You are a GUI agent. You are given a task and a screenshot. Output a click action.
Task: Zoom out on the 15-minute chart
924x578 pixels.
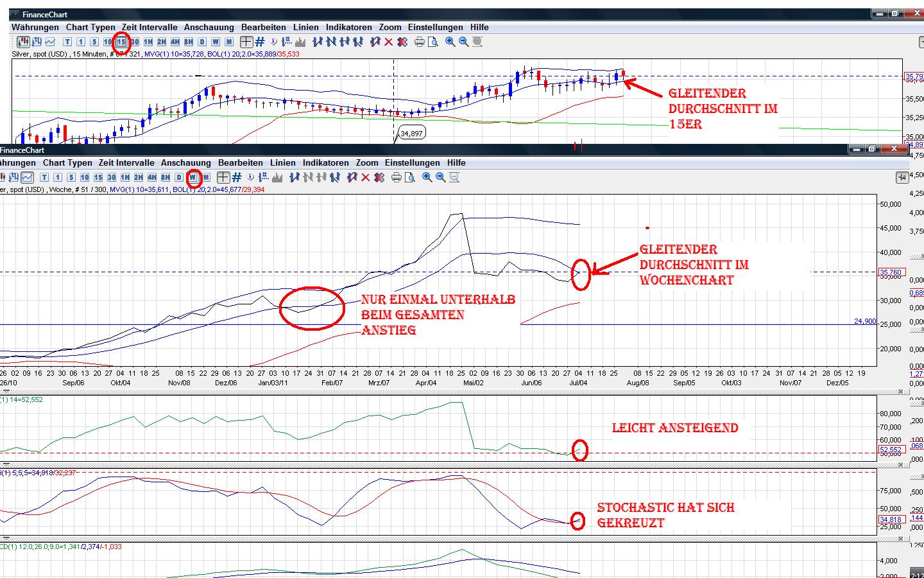tap(464, 42)
